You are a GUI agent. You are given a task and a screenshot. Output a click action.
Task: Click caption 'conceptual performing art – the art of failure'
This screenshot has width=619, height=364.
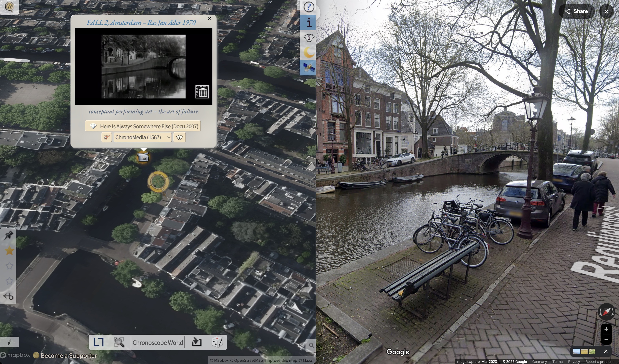pyautogui.click(x=143, y=111)
